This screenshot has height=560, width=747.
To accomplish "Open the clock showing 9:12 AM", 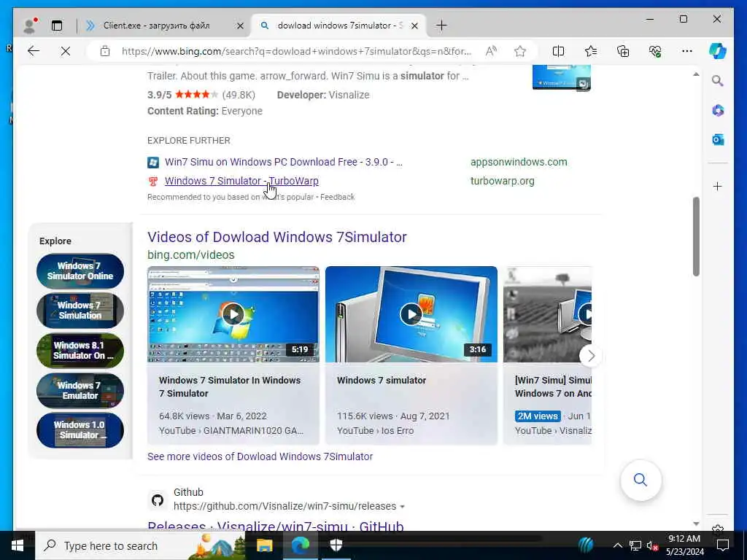I will point(684,545).
